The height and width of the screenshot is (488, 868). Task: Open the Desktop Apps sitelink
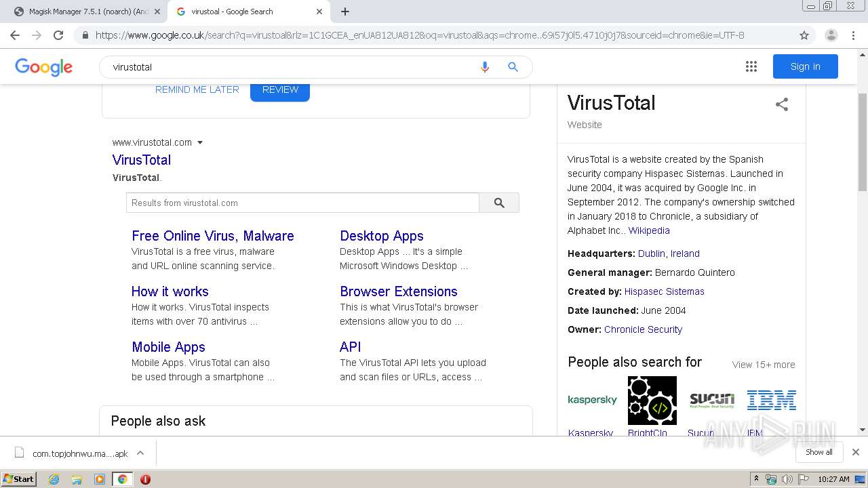click(382, 236)
